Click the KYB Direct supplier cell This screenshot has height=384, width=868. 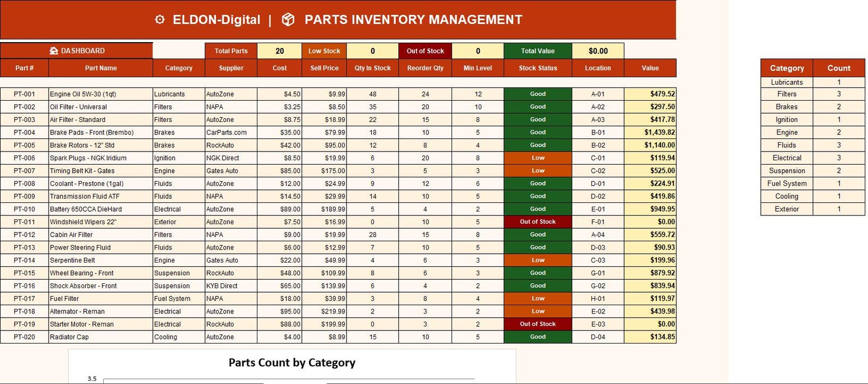pos(231,286)
